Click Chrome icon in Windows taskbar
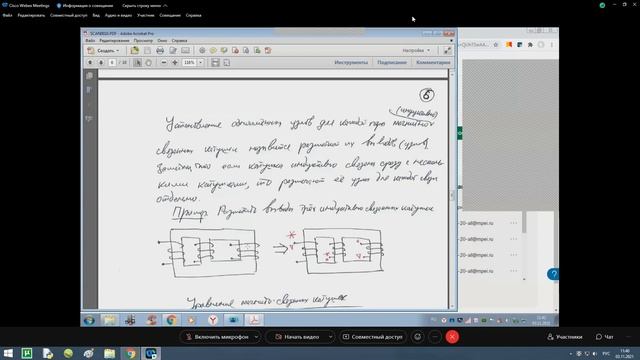Screen dimensions: 640x360 tap(131, 353)
